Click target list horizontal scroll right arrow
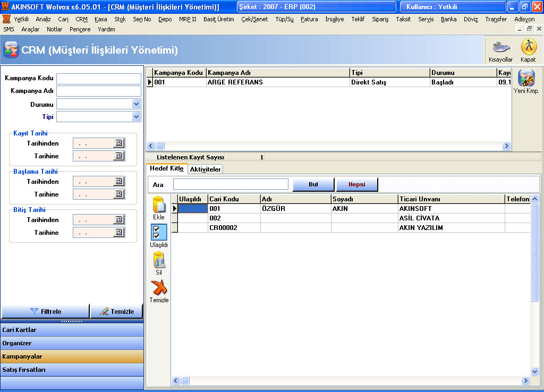 pos(525,380)
